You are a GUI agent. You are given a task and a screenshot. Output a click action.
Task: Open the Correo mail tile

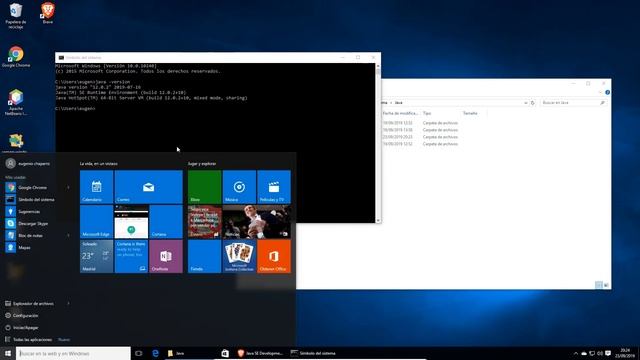click(149, 187)
